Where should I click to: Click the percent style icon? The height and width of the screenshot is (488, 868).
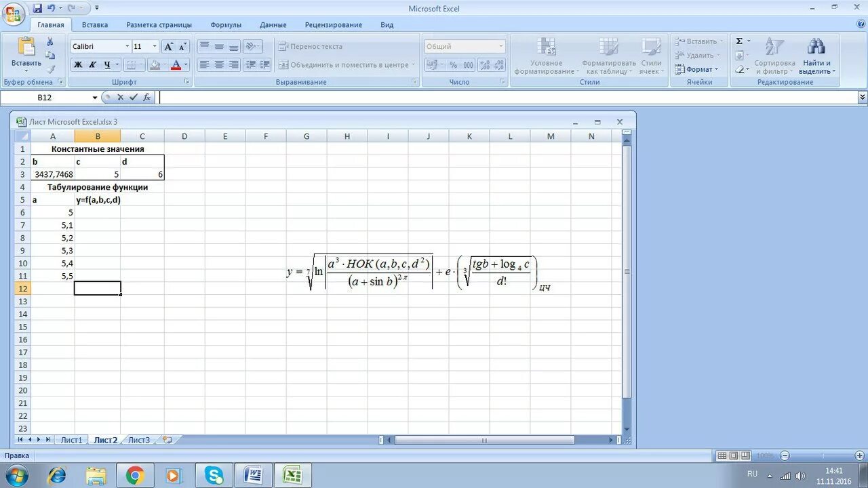[453, 65]
